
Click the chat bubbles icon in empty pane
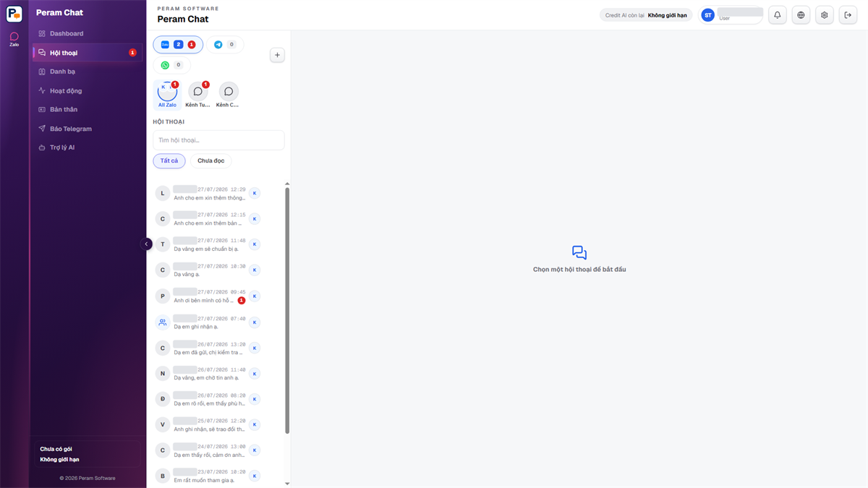(x=579, y=252)
